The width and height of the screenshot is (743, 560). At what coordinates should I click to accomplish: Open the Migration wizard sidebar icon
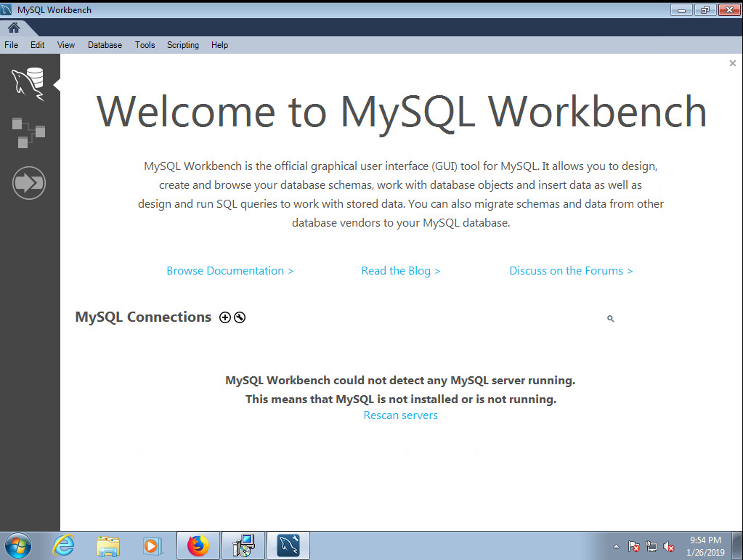[29, 183]
